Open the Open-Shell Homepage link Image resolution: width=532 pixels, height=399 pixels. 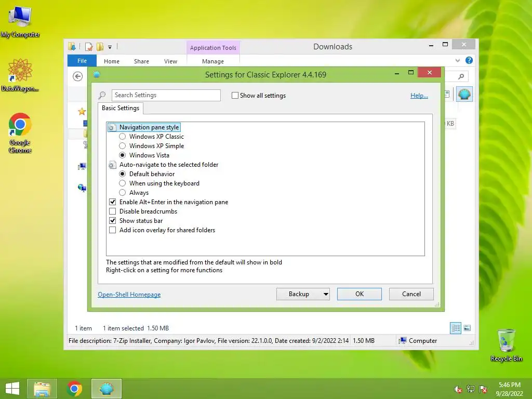[129, 295]
